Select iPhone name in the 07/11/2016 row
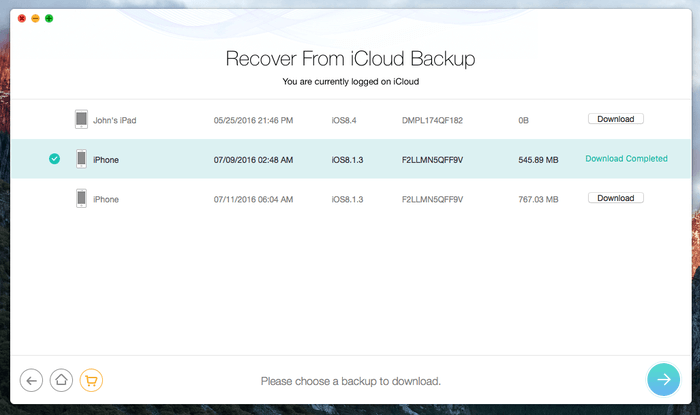 tap(106, 199)
